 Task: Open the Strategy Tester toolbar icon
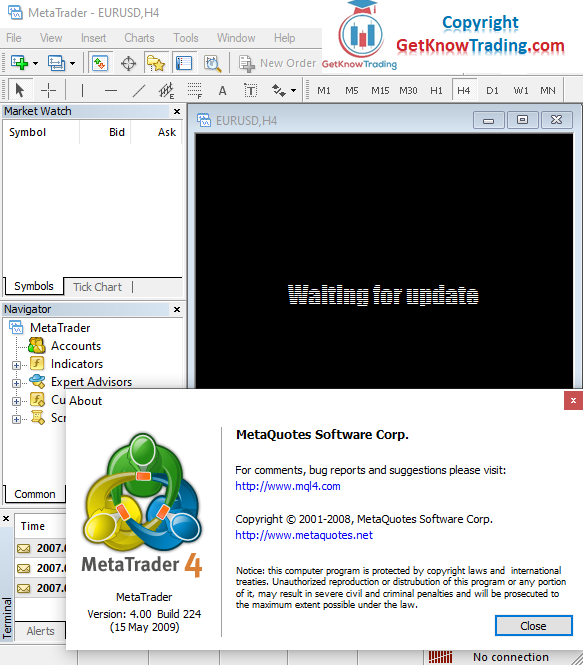pyautogui.click(x=212, y=63)
